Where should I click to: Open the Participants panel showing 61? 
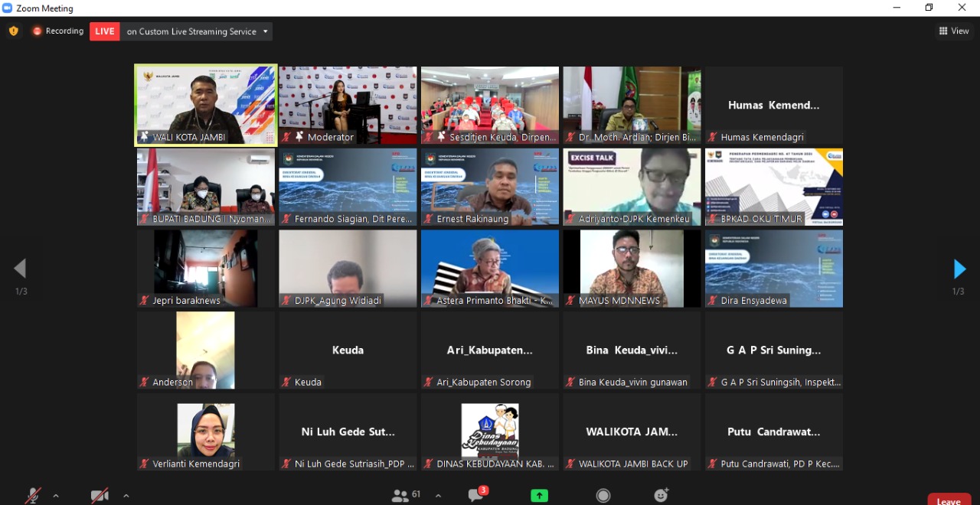(406, 496)
